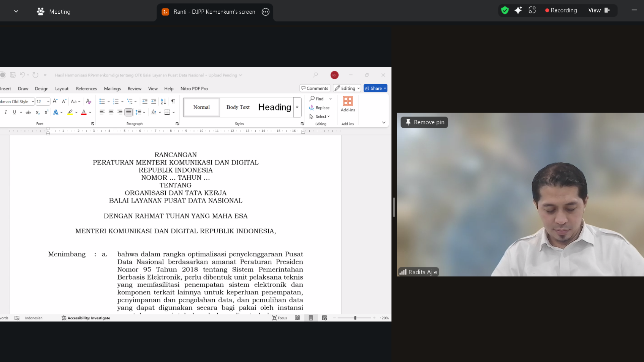Toggle Show/Hide paragraph marks
The width and height of the screenshot is (644, 362).
point(173,102)
